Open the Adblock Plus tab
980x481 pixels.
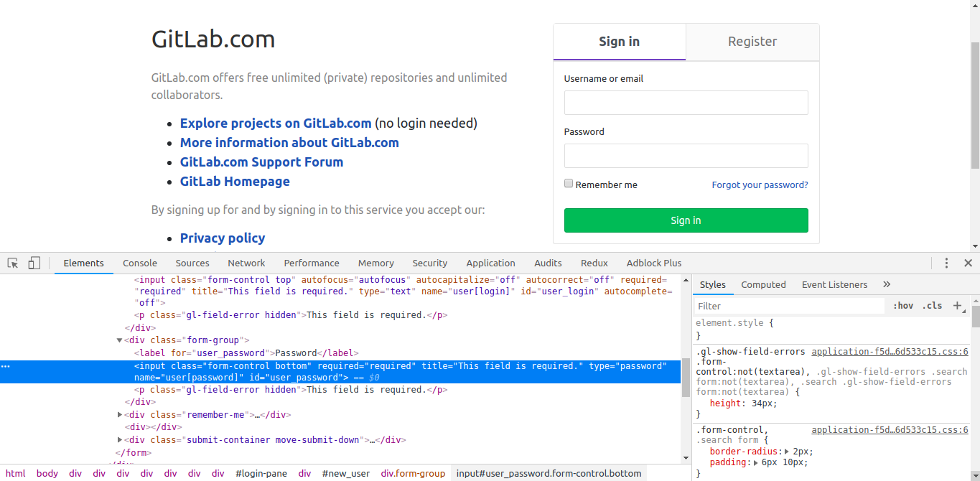pyautogui.click(x=654, y=263)
